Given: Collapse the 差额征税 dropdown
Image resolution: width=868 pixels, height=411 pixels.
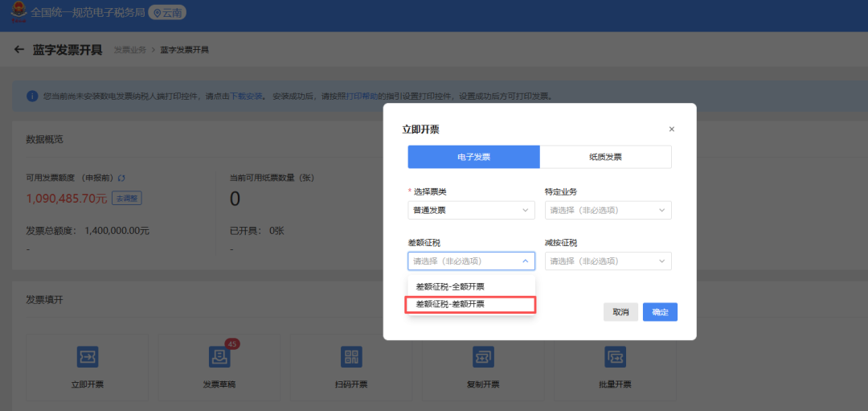Looking at the screenshot, I should [471, 261].
